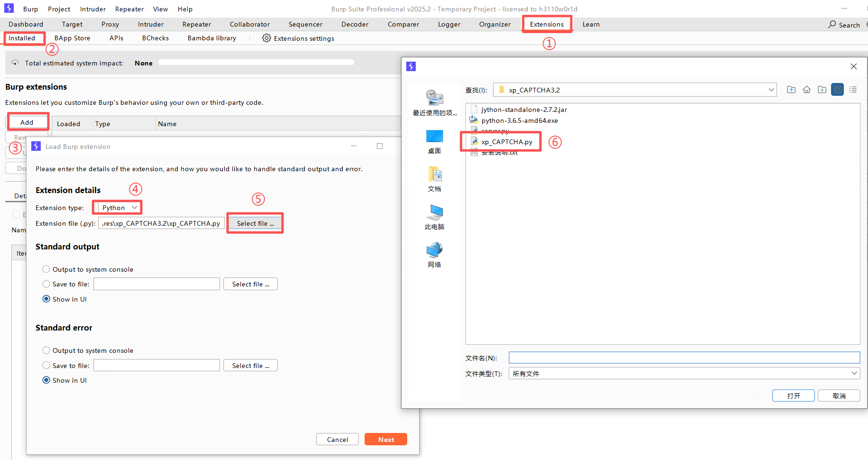Click the jython-standalone-2.7.2.jar file icon
Image resolution: width=868 pixels, height=460 pixels.
coord(474,110)
